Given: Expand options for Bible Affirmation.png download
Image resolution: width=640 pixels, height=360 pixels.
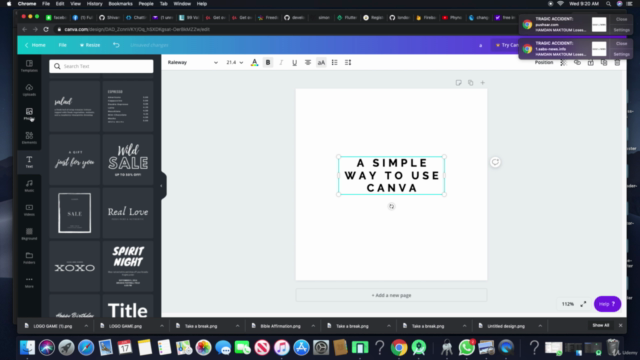Looking at the screenshot, I should coord(313,326).
